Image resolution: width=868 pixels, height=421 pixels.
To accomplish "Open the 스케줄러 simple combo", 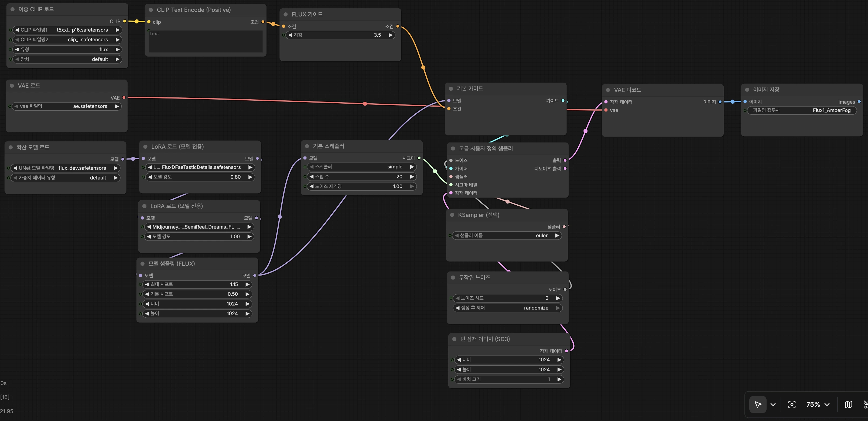I will coord(362,167).
